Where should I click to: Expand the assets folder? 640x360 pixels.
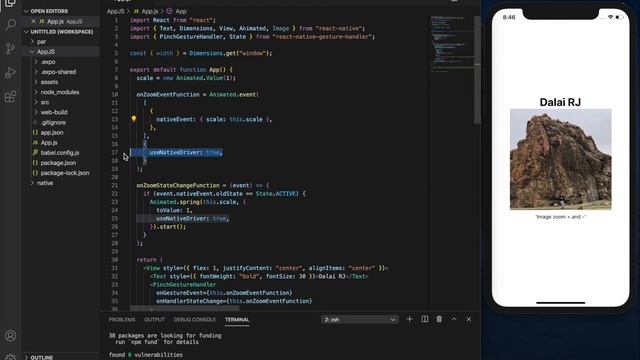[x=60, y=82]
